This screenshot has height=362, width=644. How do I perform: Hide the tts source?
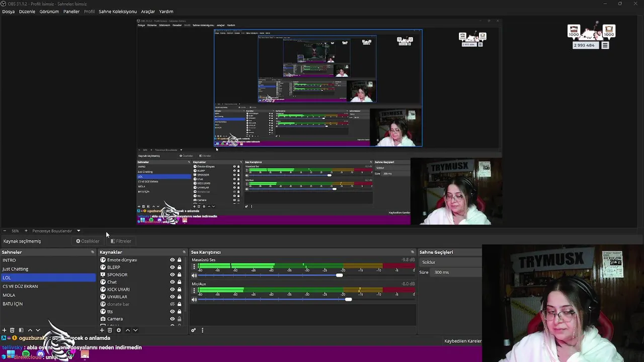[x=172, y=312]
